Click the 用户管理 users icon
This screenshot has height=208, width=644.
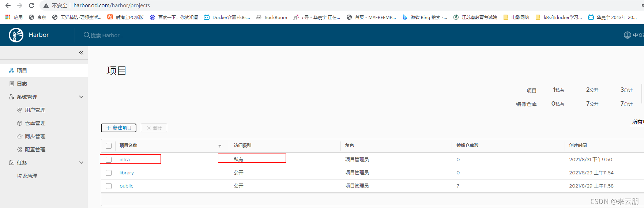click(x=20, y=110)
